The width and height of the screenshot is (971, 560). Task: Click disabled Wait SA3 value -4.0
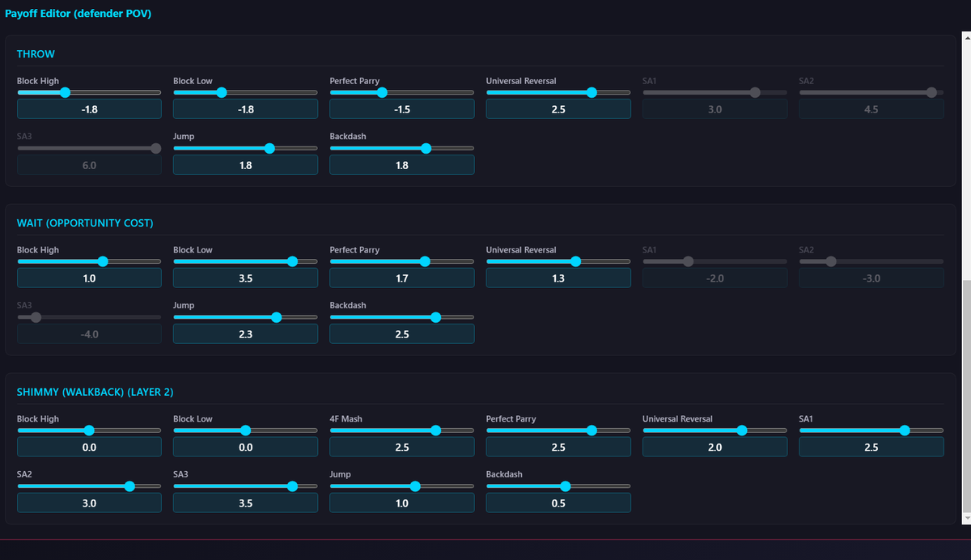(89, 334)
